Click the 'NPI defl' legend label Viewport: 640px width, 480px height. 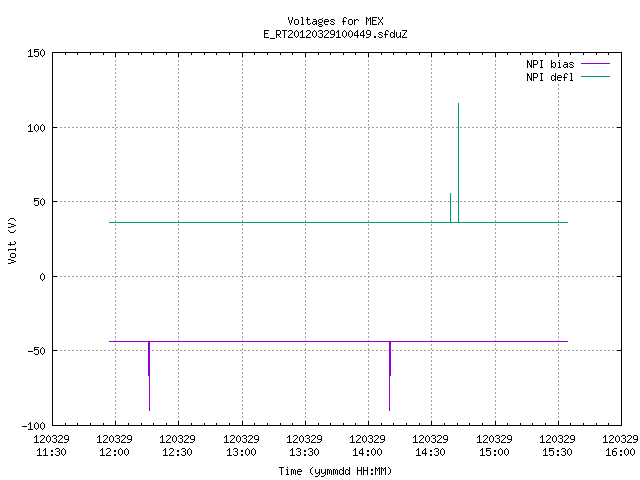pos(550,77)
